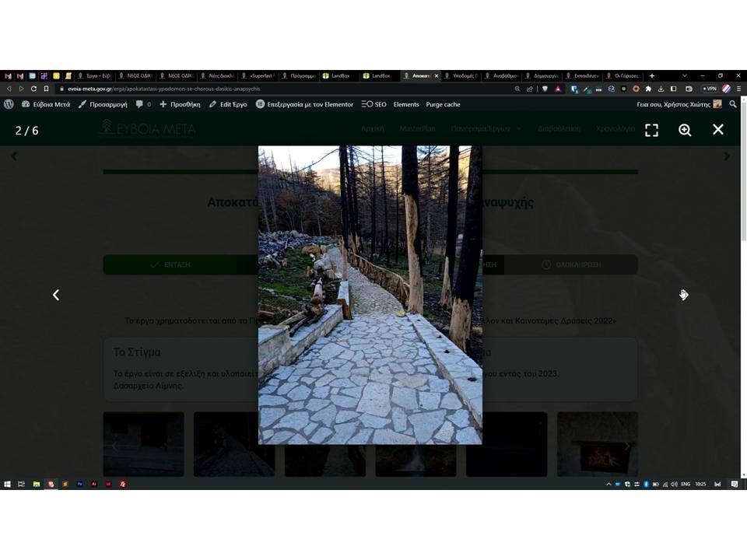Switch to the 'Έργο – Εύβ' tab
This screenshot has height=560, width=747.
(95, 75)
